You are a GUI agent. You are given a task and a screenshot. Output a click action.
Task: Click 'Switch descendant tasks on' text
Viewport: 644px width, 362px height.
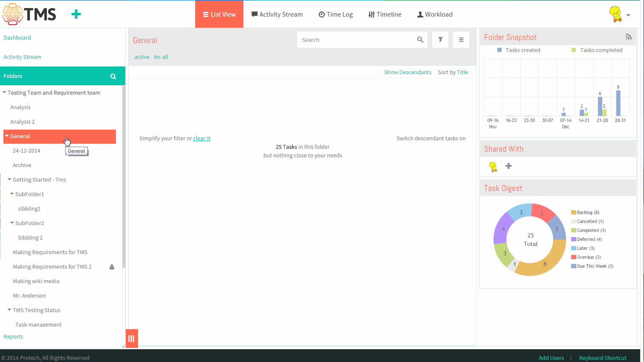coord(431,138)
